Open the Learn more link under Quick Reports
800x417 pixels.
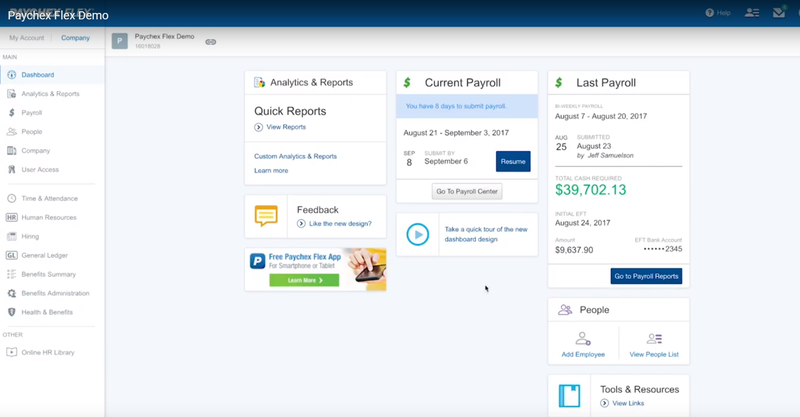pos(271,170)
